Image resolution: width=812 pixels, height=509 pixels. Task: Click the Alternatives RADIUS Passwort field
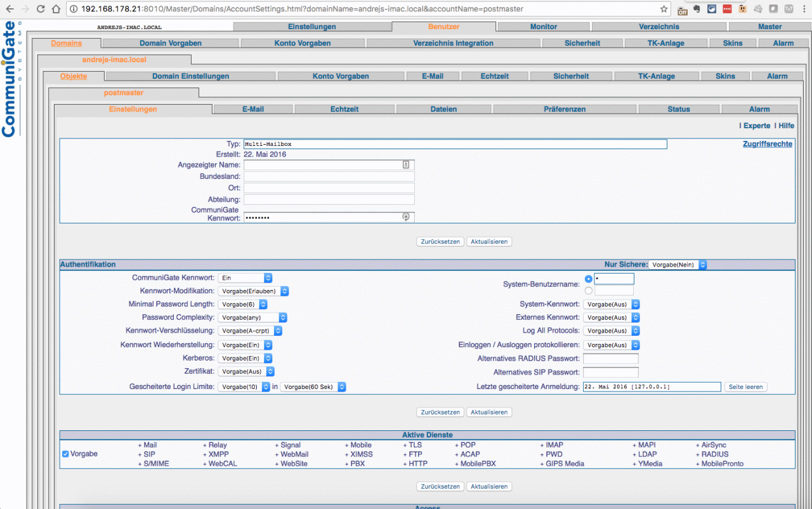(x=611, y=359)
